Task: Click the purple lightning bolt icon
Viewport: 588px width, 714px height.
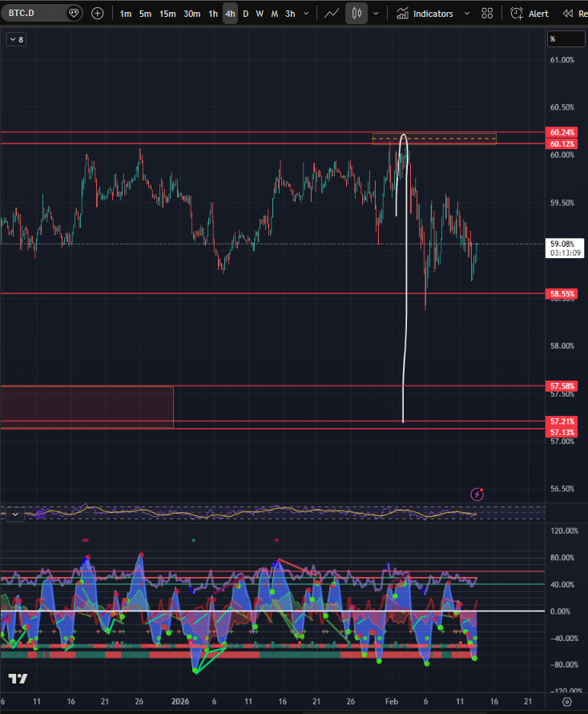Action: [477, 494]
